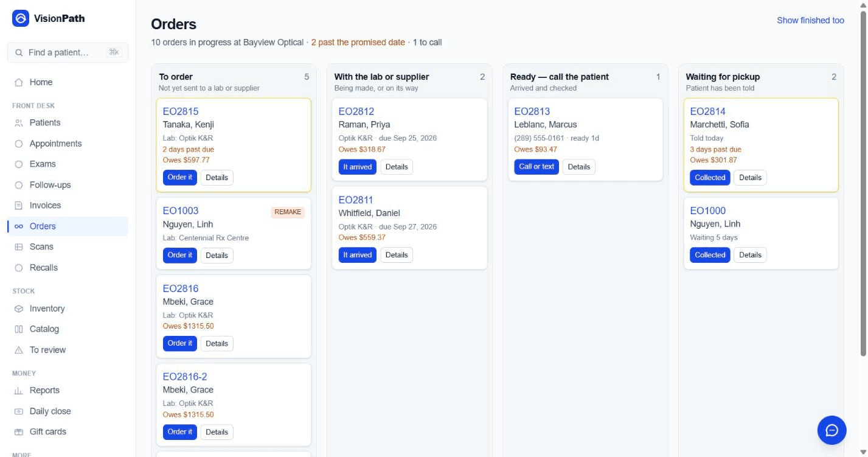Click the Daily close icon
This screenshot has width=868, height=457.
(x=19, y=412)
